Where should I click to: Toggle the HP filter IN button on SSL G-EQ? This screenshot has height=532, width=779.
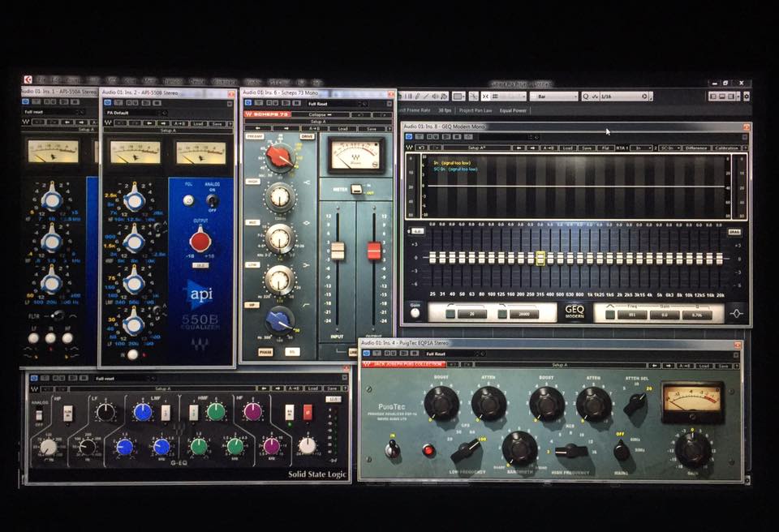pos(68,413)
